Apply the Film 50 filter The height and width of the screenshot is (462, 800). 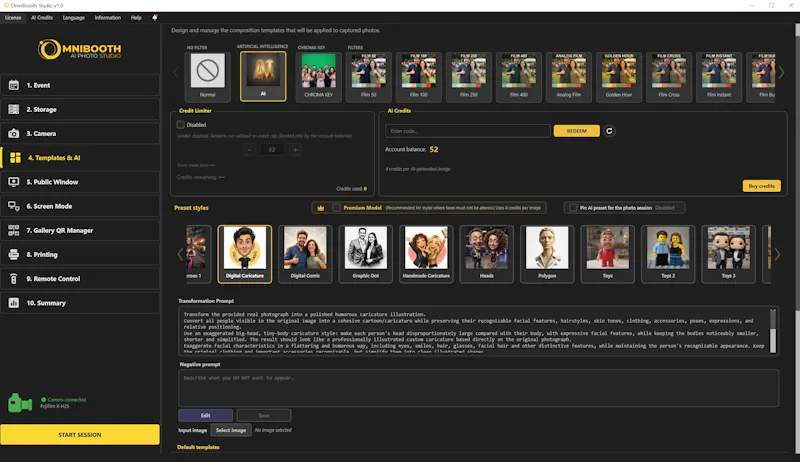[368, 75]
